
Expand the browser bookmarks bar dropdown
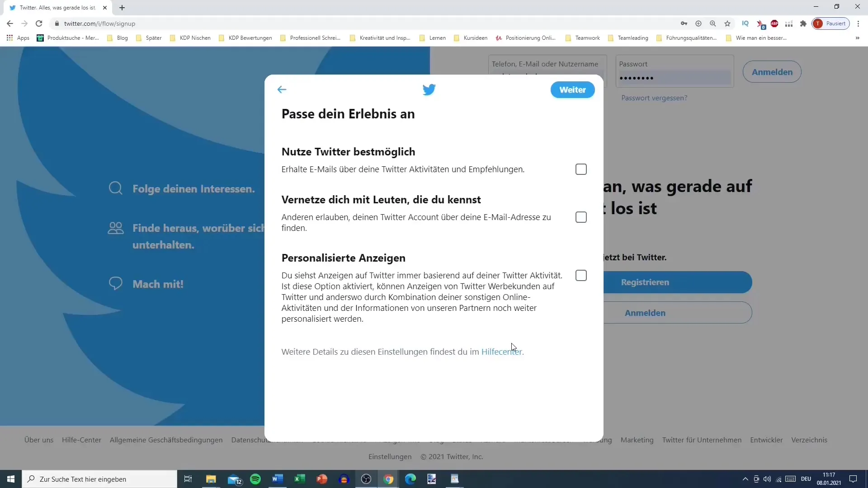click(857, 38)
